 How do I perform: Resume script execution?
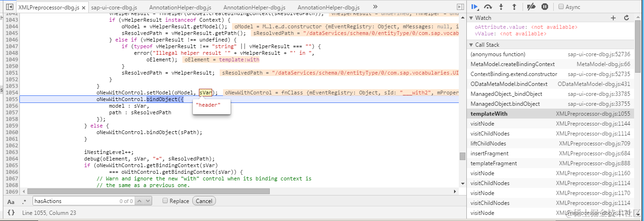click(x=475, y=7)
